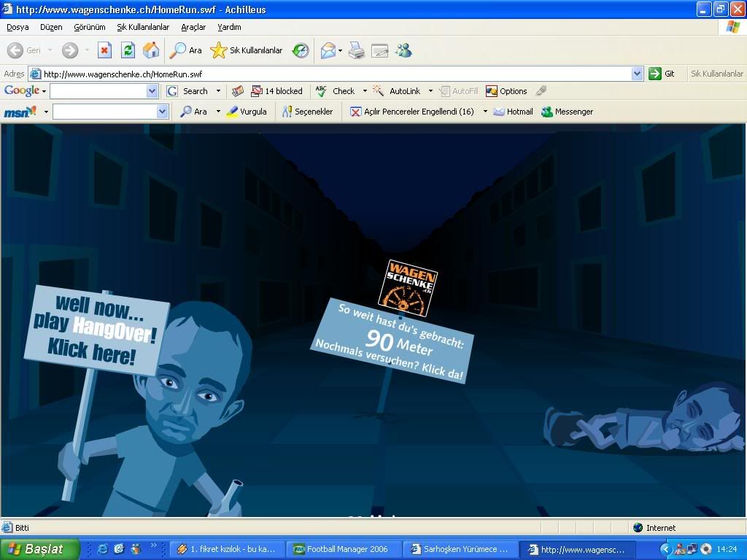Click the MSN toolbar Ara search button
Screen dimensions: 747x560
(193, 112)
